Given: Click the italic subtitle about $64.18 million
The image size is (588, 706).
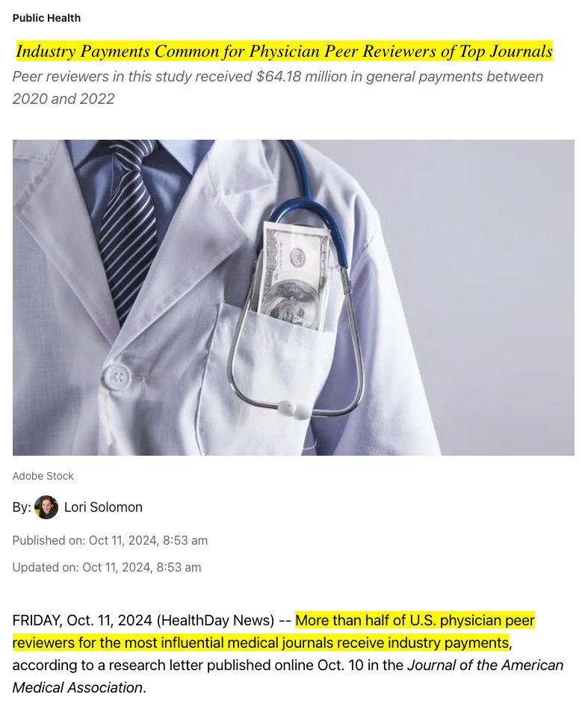Looking at the screenshot, I should coord(278,87).
